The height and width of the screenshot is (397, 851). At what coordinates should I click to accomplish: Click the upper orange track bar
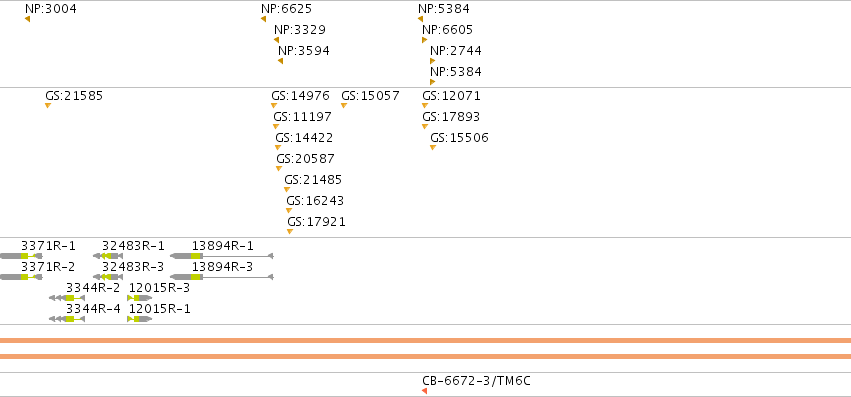tap(426, 341)
